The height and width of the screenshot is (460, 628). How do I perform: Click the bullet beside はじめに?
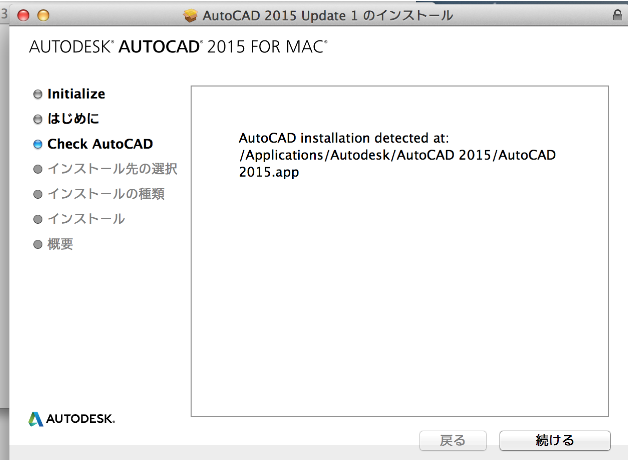[x=37, y=119]
